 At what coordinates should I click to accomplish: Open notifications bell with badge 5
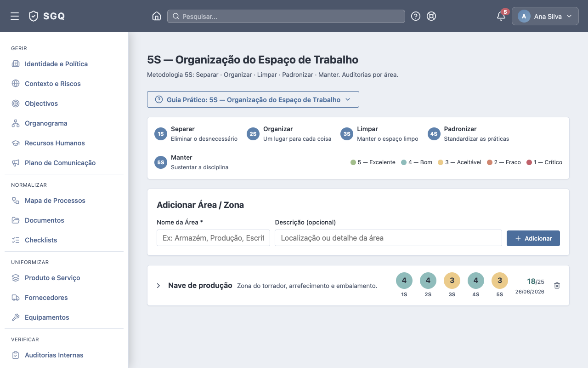coord(501,16)
